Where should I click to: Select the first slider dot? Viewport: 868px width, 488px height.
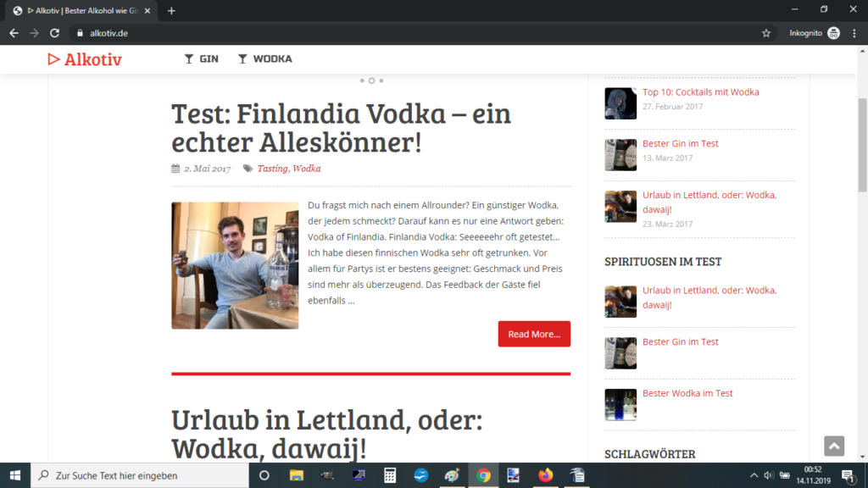coord(362,80)
